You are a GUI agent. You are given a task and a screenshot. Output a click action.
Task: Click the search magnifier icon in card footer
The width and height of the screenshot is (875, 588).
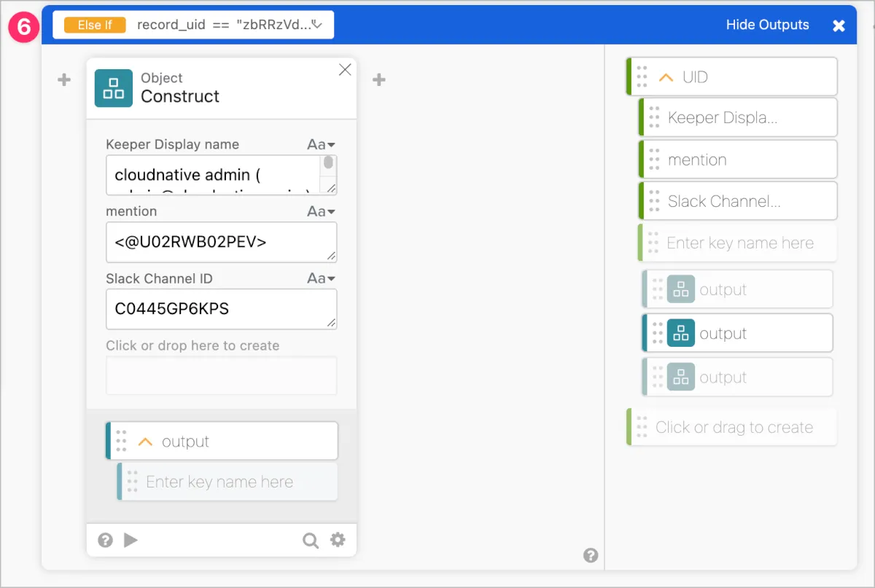tap(311, 540)
